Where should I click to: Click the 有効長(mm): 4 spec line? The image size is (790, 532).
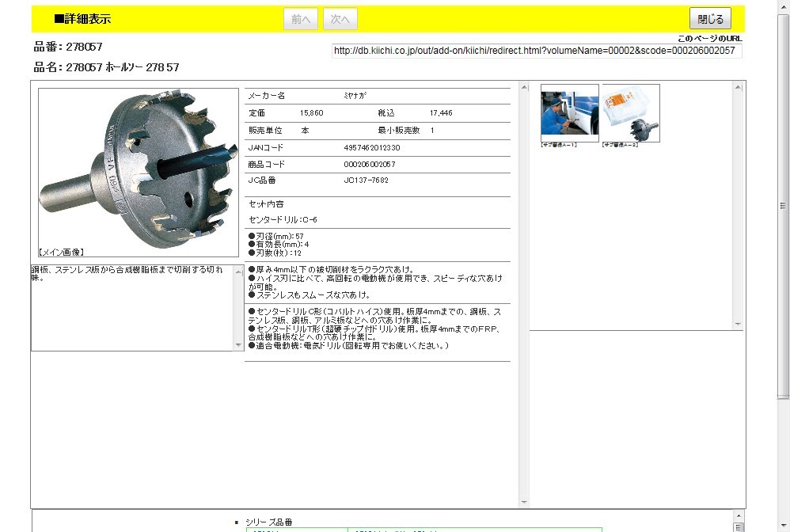click(279, 245)
